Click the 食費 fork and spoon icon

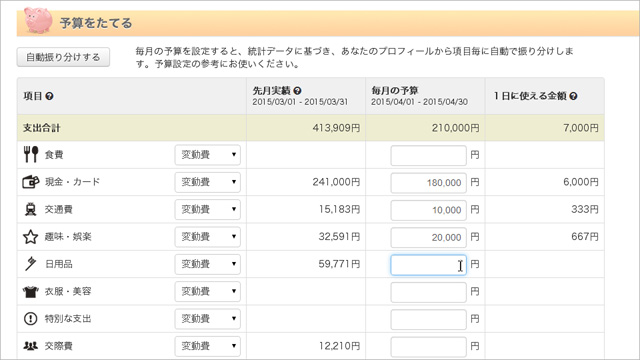[x=31, y=154]
